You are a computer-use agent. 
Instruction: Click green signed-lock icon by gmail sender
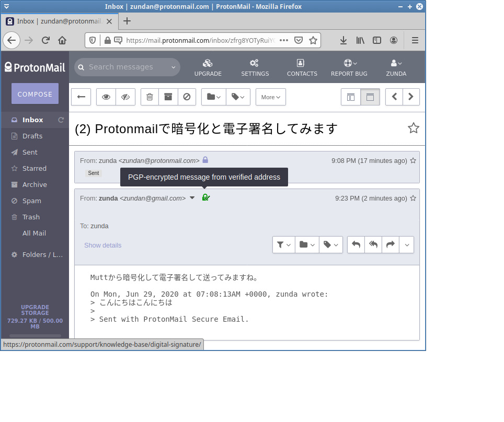(205, 197)
